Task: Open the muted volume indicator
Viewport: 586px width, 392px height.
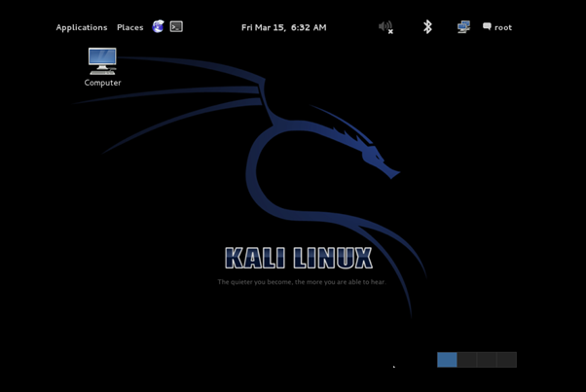Action: [x=385, y=27]
